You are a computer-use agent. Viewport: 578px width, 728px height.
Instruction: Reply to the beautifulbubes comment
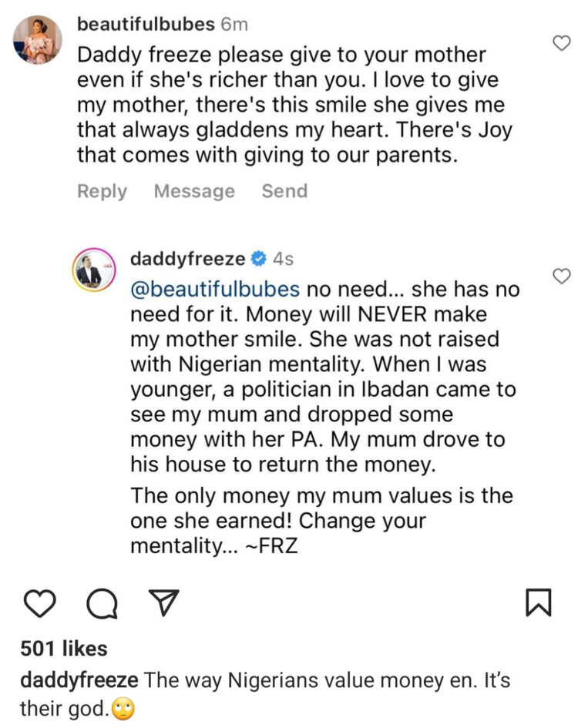[x=102, y=191]
